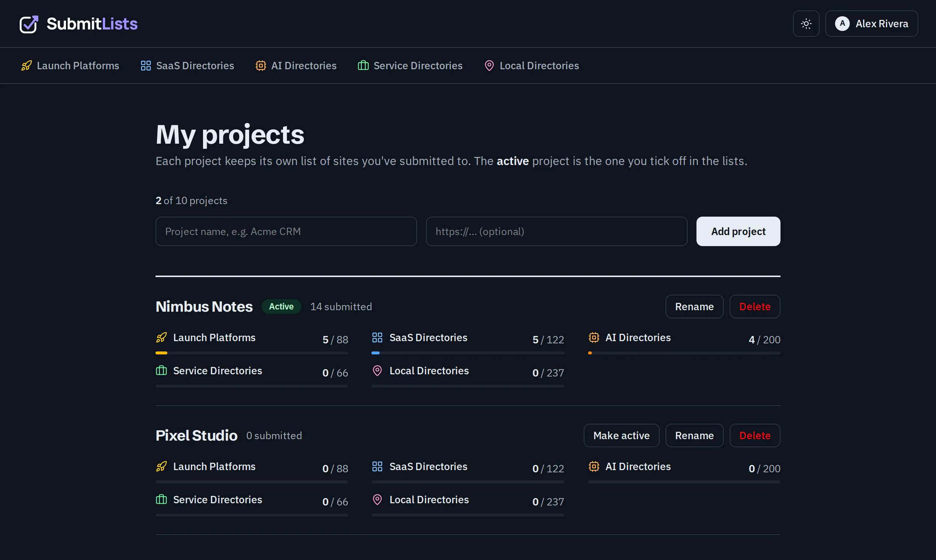Click the Nimbus Notes SaaS Directories progress bar
This screenshot has width=936, height=560.
click(x=468, y=353)
